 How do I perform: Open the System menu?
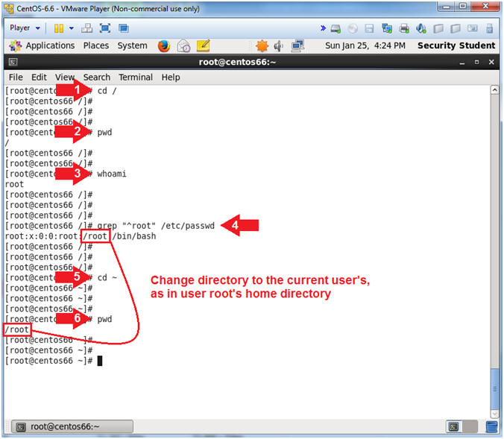pos(132,45)
